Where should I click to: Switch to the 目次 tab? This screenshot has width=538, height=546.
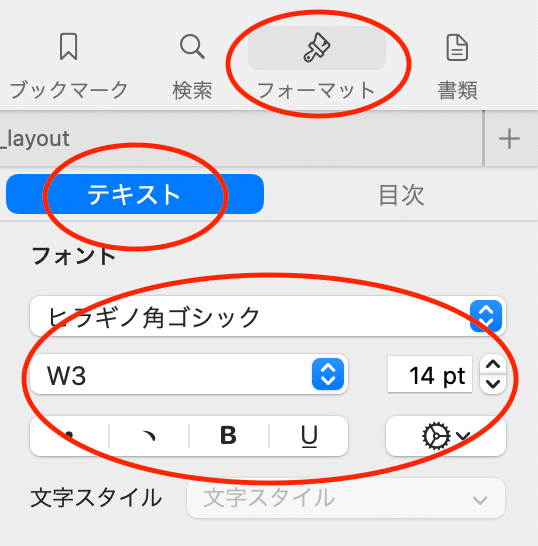(401, 194)
